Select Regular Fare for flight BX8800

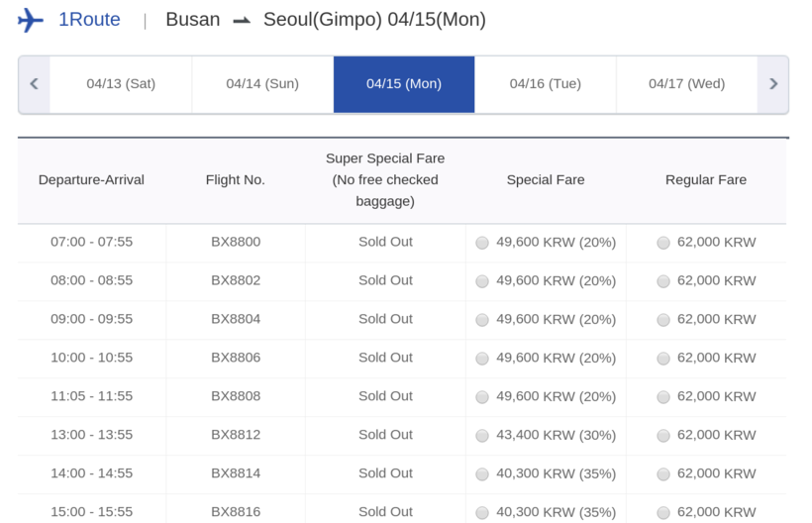[x=663, y=243]
